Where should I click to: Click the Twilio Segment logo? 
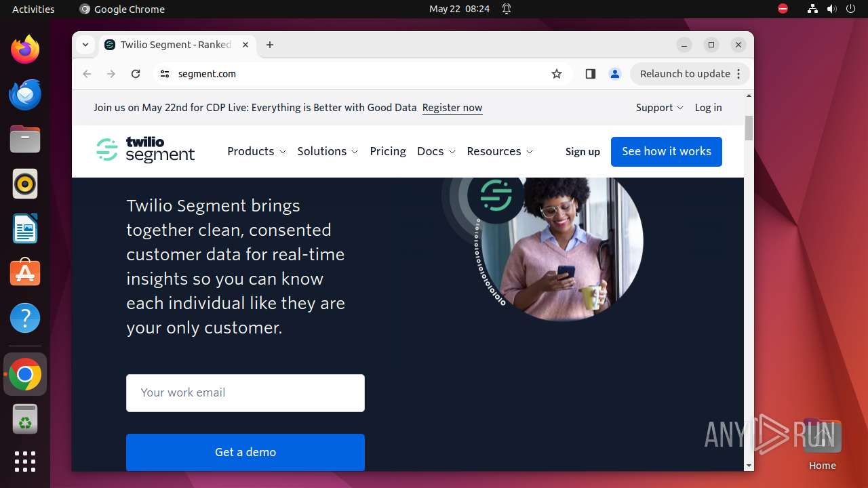pos(146,150)
